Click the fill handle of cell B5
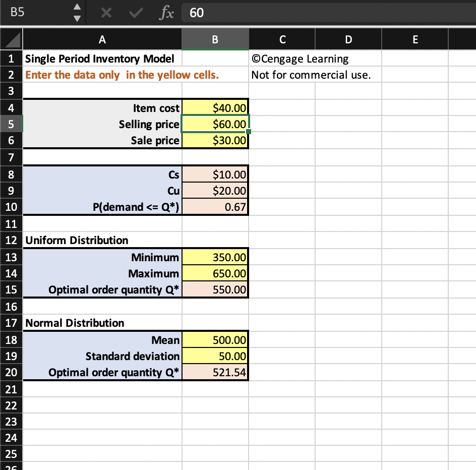476x470 pixels. click(249, 132)
